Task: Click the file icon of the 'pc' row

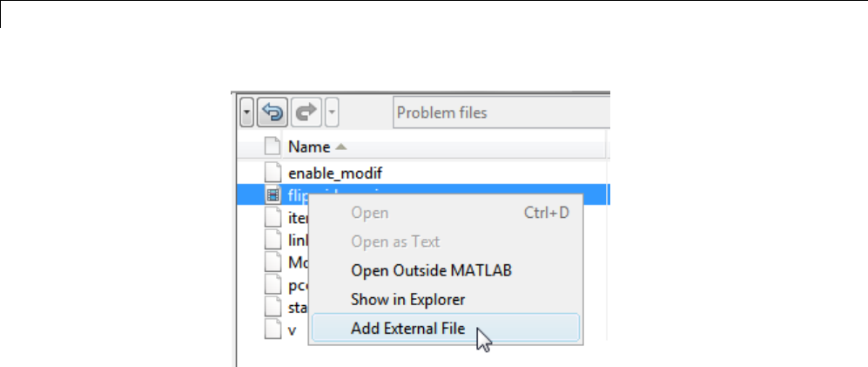Action: click(273, 285)
